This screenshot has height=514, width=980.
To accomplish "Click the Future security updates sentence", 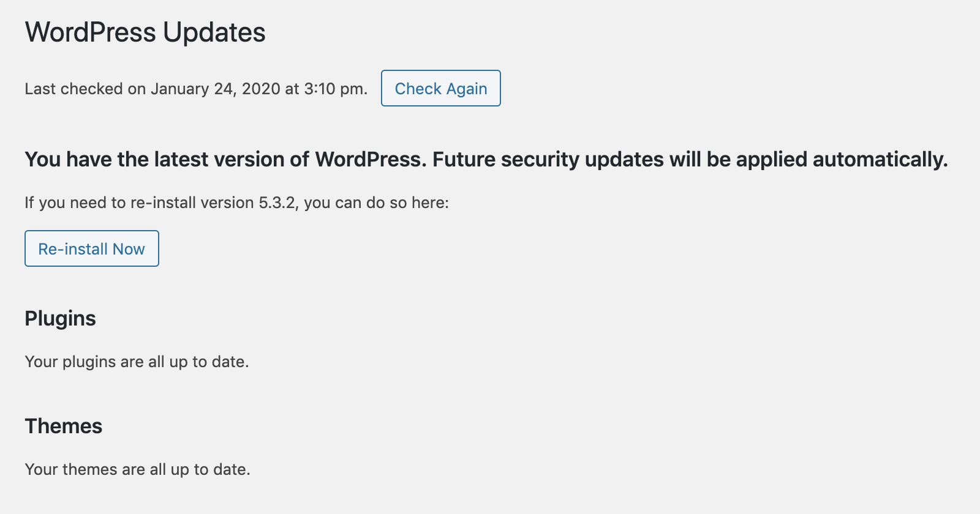I will (x=690, y=159).
